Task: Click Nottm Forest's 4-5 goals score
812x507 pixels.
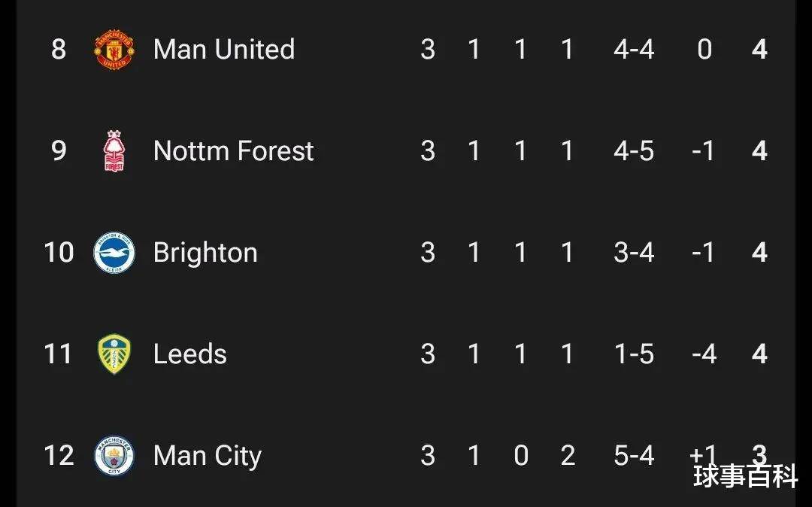Action: click(x=633, y=151)
